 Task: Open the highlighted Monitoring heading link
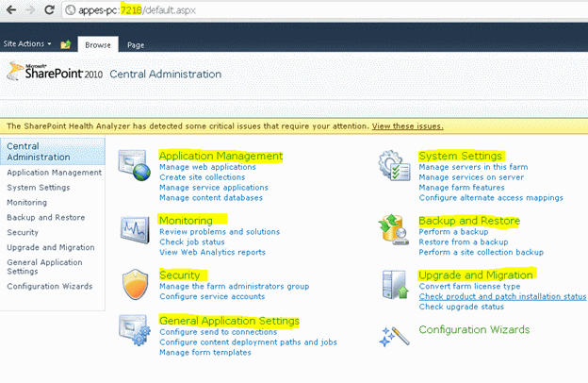point(186,220)
